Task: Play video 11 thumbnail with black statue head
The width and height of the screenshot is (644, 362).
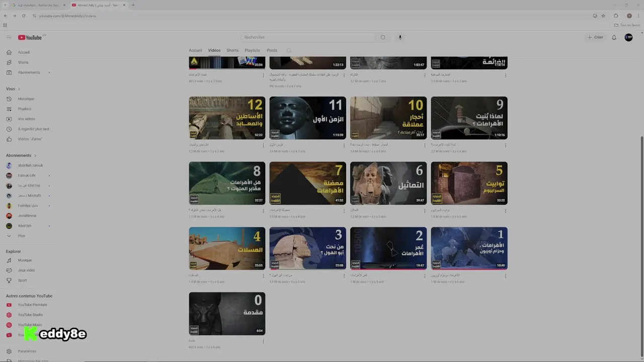Action: (x=307, y=118)
